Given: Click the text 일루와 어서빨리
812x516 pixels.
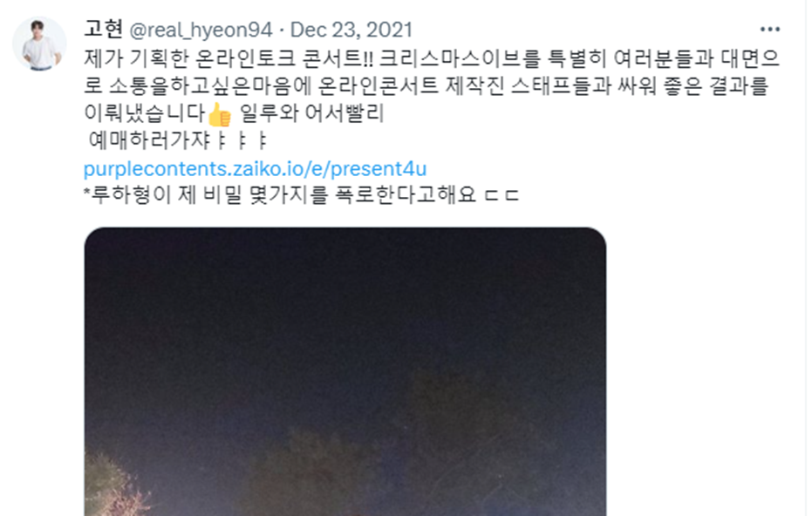Looking at the screenshot, I should click(311, 113).
